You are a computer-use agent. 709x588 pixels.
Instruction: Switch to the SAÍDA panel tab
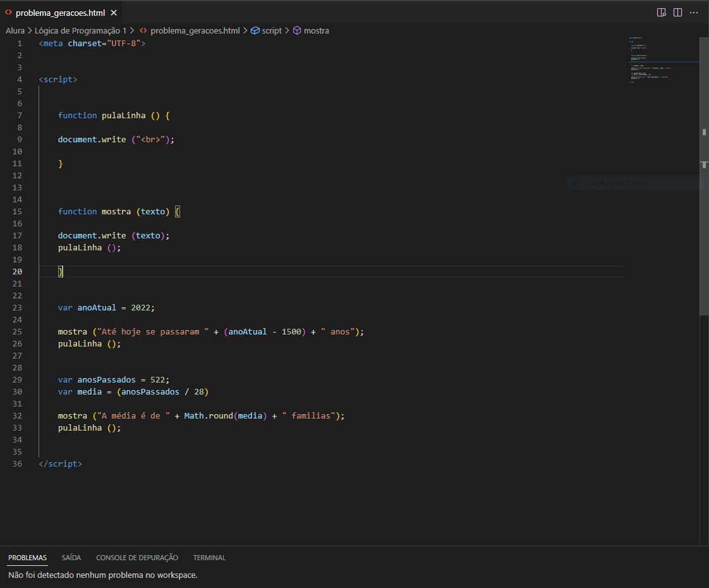(71, 558)
